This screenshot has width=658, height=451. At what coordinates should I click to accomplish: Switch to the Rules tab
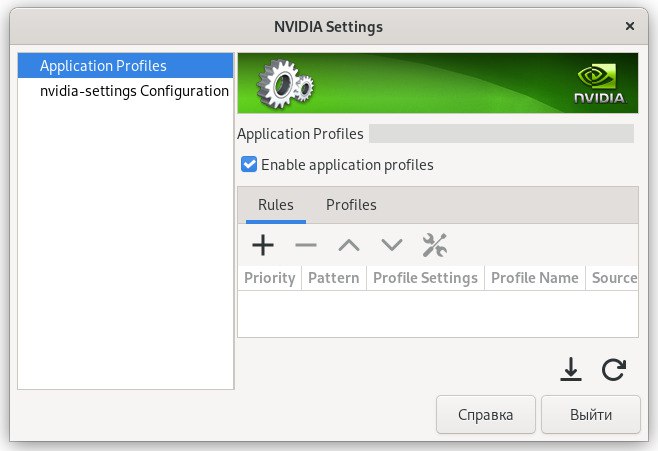[275, 205]
